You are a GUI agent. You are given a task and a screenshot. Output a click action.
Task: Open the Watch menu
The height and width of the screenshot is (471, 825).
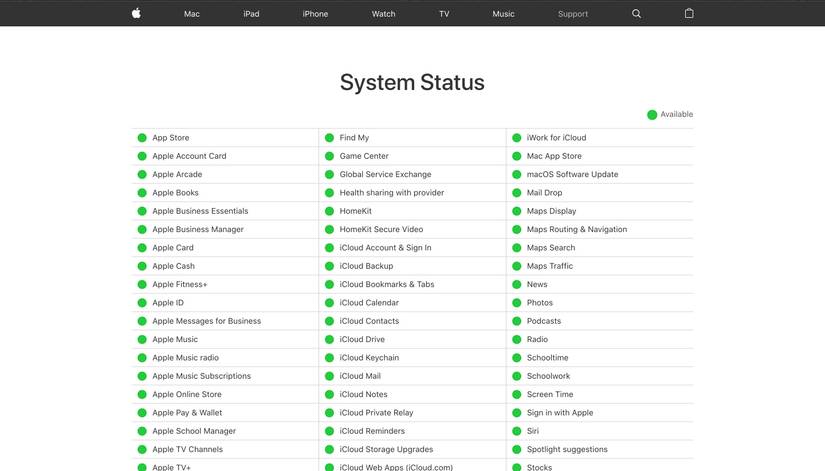pyautogui.click(x=383, y=14)
